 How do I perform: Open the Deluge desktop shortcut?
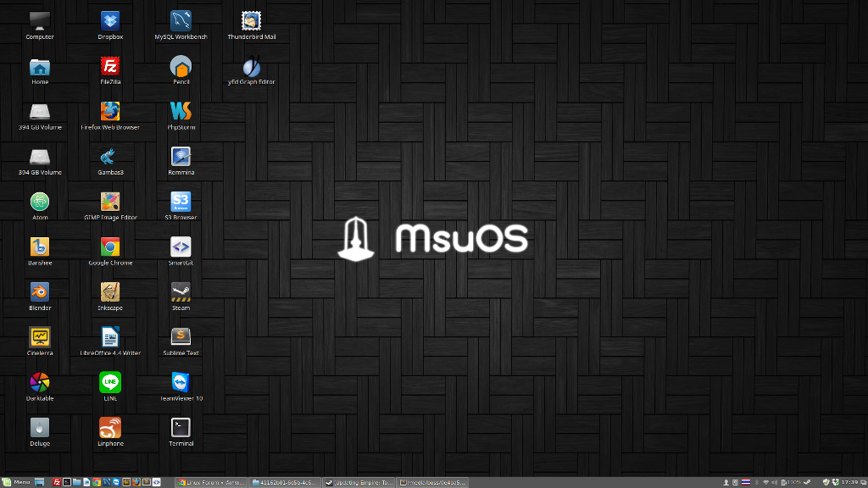point(40,427)
